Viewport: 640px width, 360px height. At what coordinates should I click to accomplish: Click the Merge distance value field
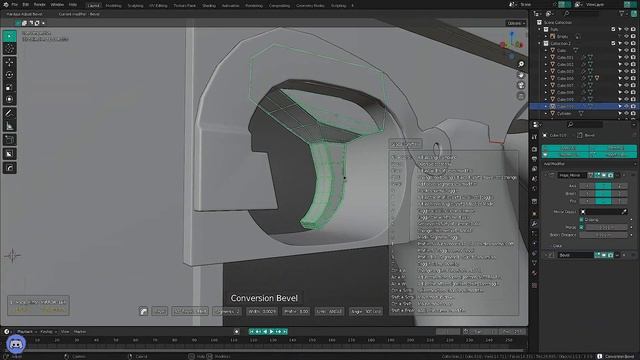point(606,227)
